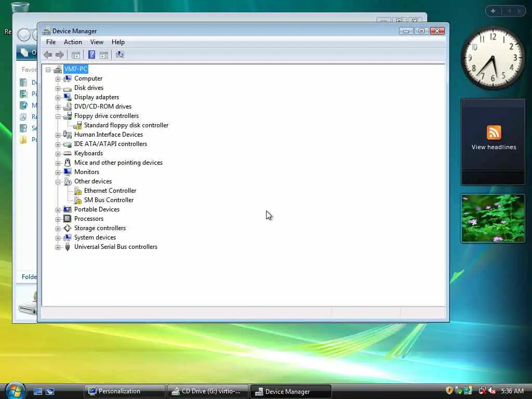Collapse the Other devices node
Viewport: 532px width, 399px height.
[x=58, y=182]
